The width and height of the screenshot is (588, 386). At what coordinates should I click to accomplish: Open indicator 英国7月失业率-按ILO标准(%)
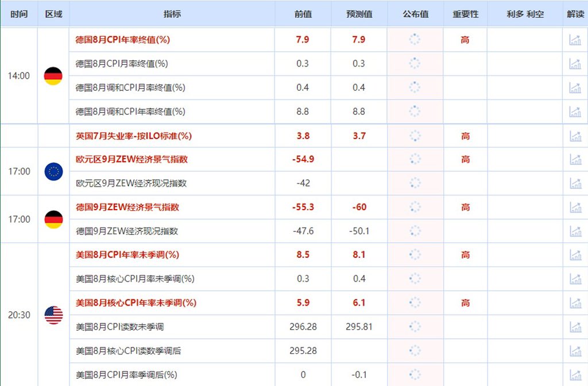(133, 136)
